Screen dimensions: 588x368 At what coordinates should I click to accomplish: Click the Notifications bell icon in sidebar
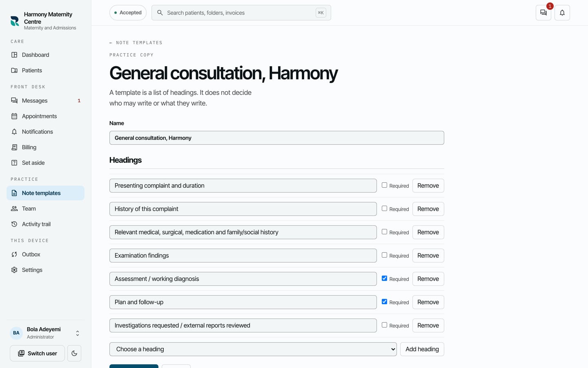coord(14,132)
